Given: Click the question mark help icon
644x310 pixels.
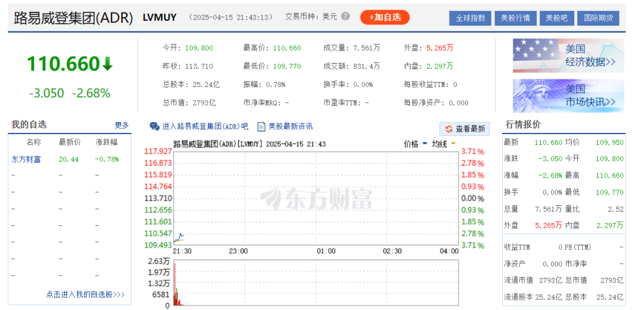Looking at the screenshot, I should [346, 17].
